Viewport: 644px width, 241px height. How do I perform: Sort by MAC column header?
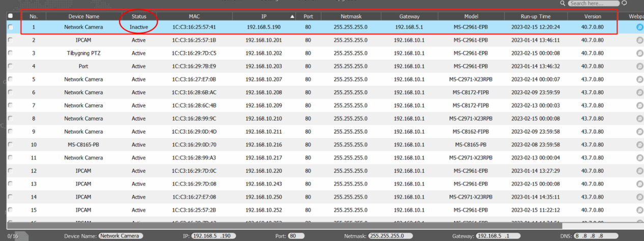pos(194,16)
